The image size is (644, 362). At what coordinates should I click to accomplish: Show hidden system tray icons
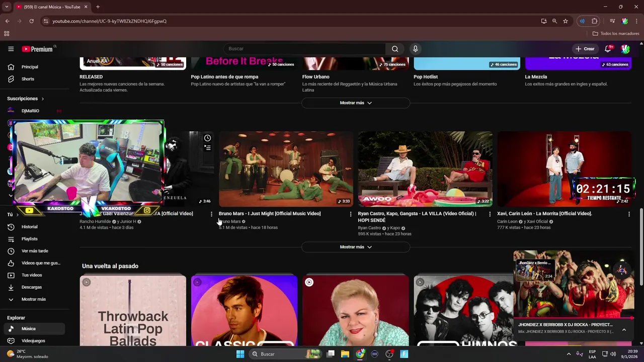(x=569, y=354)
